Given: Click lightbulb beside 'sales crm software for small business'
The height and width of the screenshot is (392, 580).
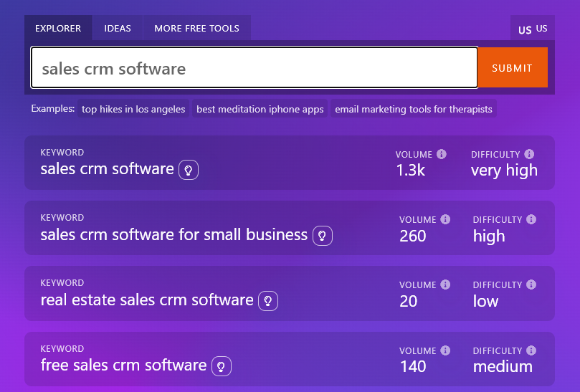Looking at the screenshot, I should click(322, 236).
